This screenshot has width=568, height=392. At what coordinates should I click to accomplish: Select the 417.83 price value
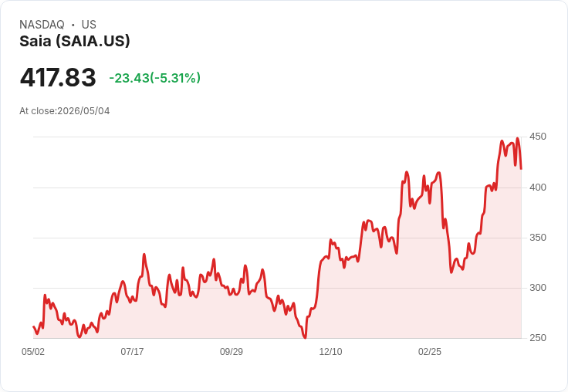58,77
